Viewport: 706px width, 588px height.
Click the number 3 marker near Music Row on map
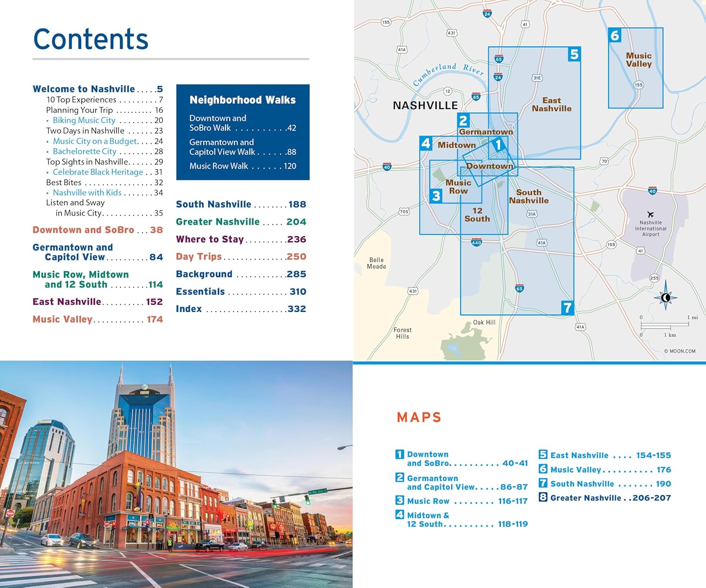click(x=436, y=196)
